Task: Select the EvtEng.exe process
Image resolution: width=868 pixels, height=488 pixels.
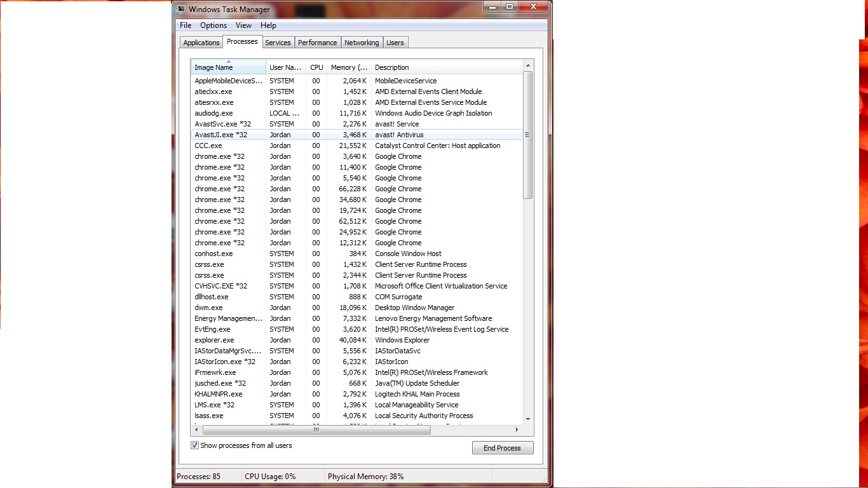Action: pyautogui.click(x=357, y=329)
